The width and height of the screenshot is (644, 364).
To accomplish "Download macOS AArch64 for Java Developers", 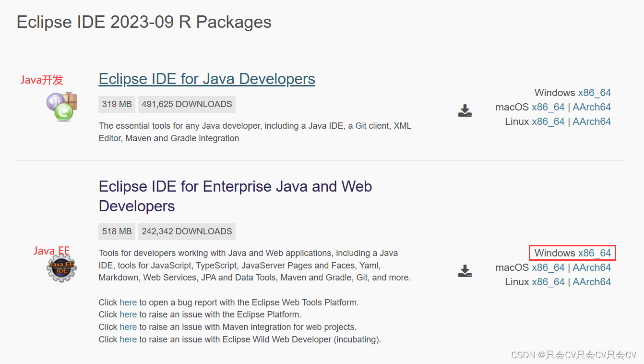I will (592, 107).
